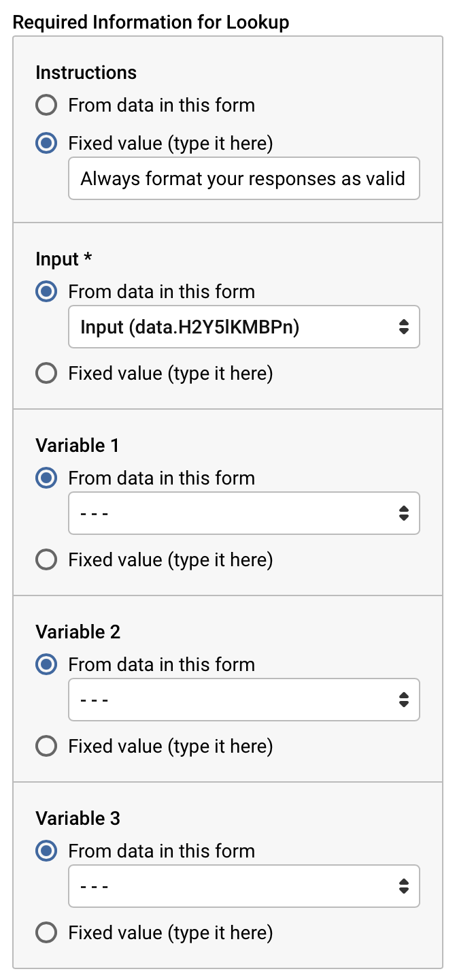The image size is (457, 980).
Task: Open the Variable 2 data dropdown
Action: coord(231,700)
